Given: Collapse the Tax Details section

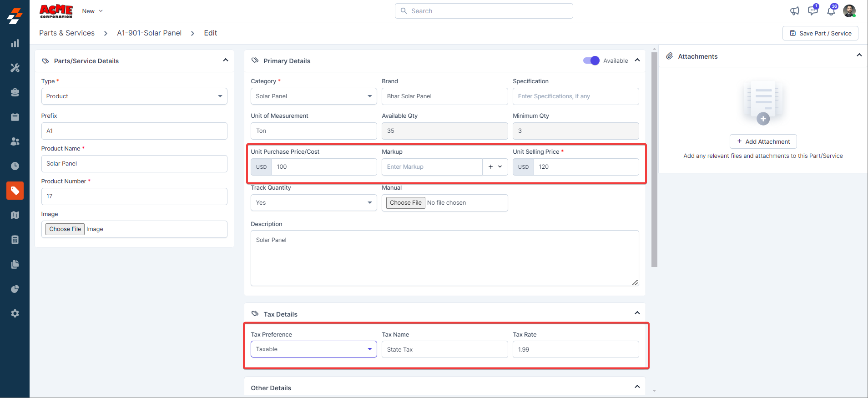Looking at the screenshot, I should point(637,313).
